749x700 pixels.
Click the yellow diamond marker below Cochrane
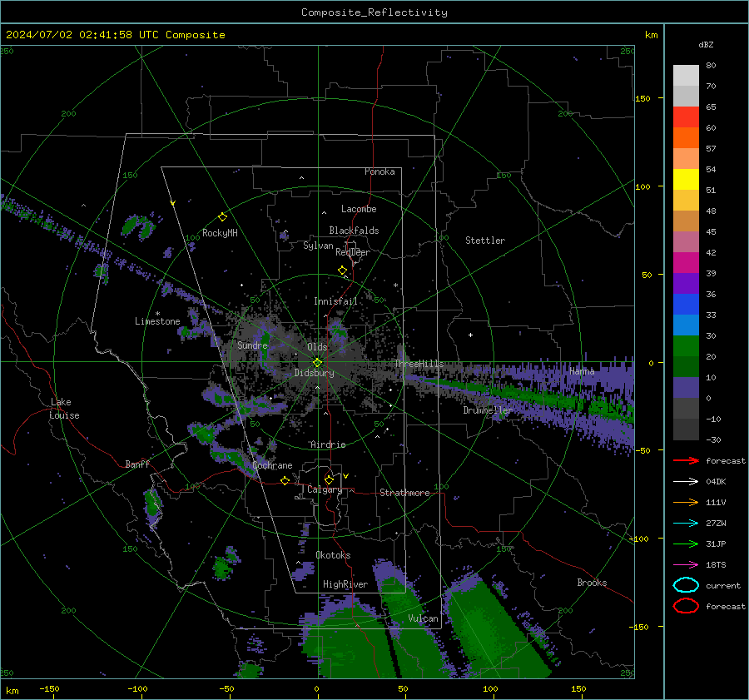pos(285,481)
